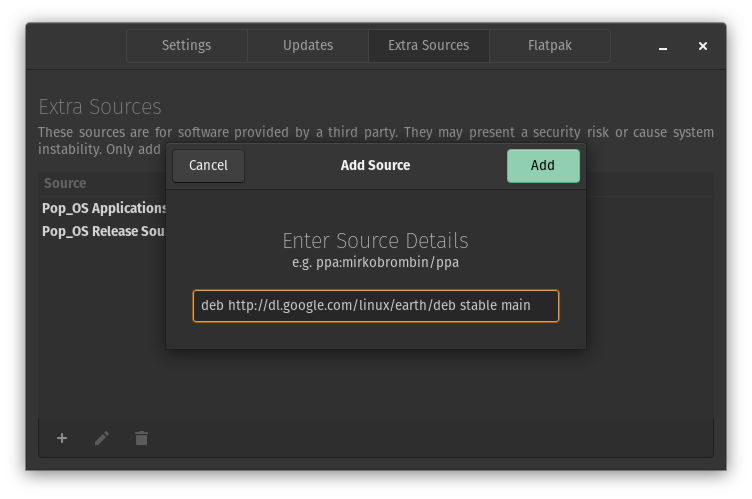
Task: Click the ppa:mirkobrombin/ppa example text
Action: pos(388,262)
